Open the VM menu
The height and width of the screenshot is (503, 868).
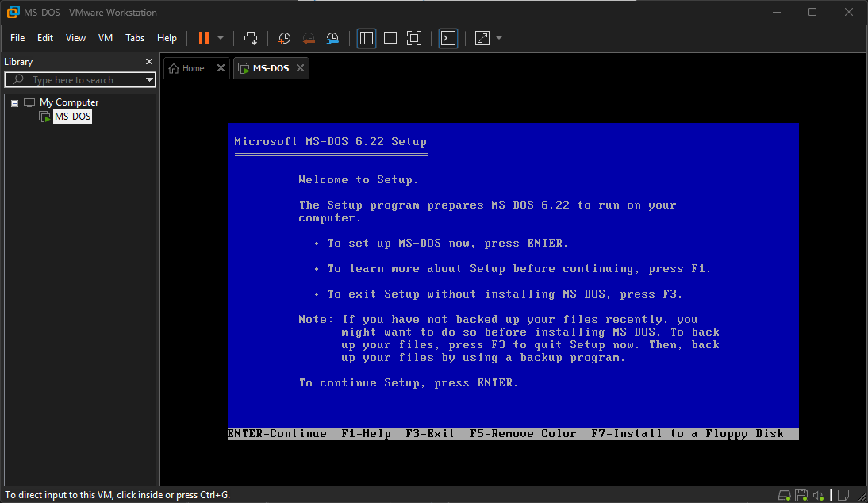click(x=106, y=38)
